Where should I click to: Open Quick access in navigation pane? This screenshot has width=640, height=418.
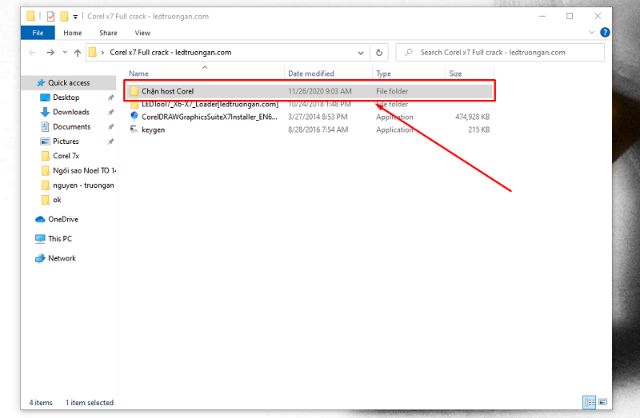click(x=69, y=83)
